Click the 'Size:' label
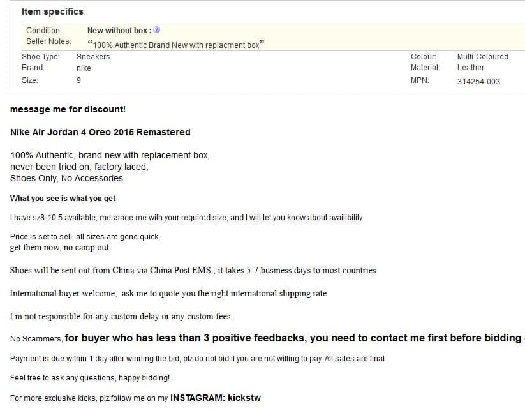Screen dimensions: 525x420 tap(30, 80)
